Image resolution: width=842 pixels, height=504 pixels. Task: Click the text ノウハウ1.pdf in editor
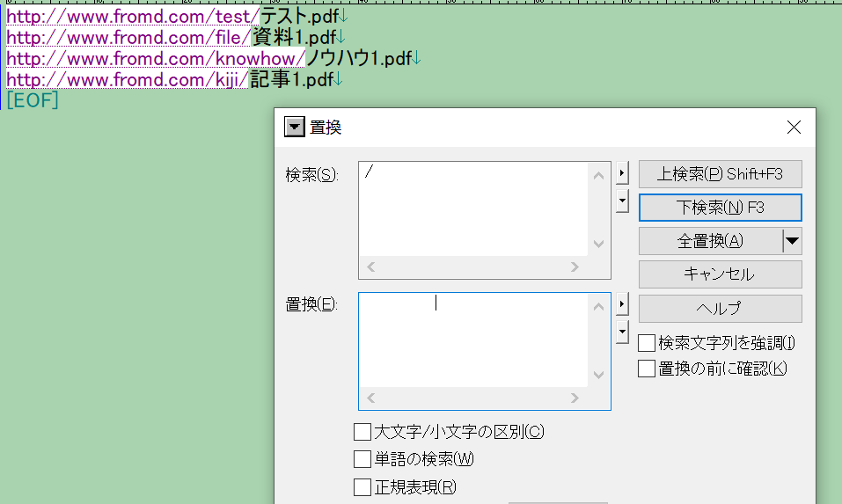[359, 58]
